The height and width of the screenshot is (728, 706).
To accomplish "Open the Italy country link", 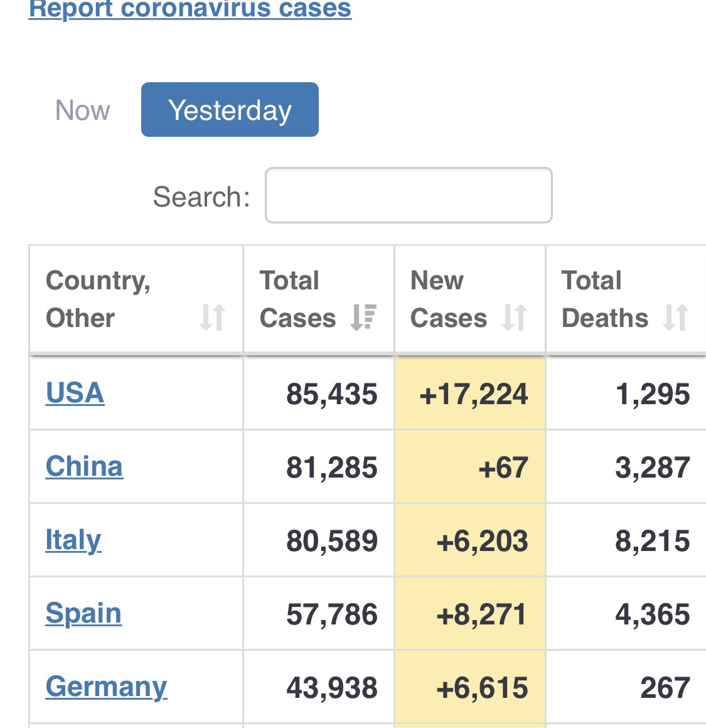I will (x=73, y=540).
